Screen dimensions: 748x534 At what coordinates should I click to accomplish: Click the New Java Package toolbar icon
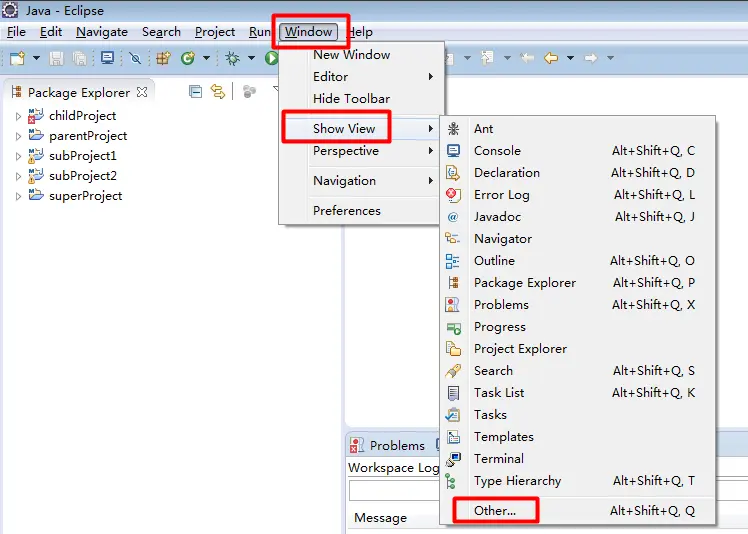pos(163,58)
